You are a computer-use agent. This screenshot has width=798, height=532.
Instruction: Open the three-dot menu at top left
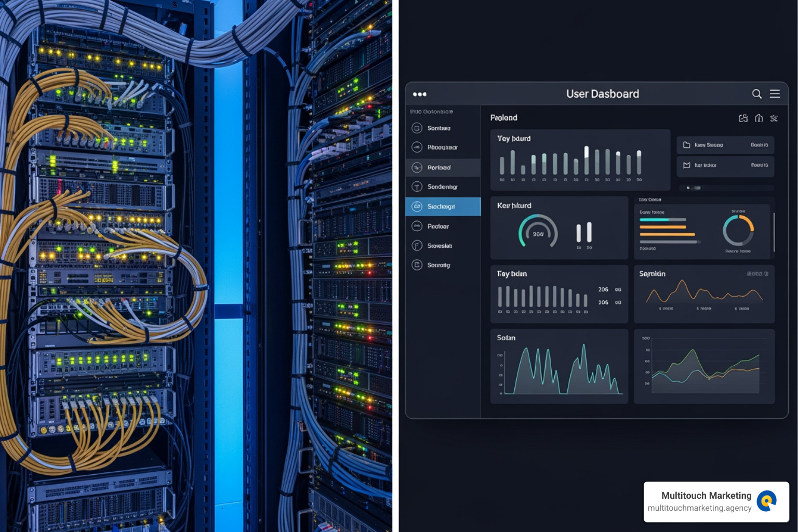pos(420,94)
